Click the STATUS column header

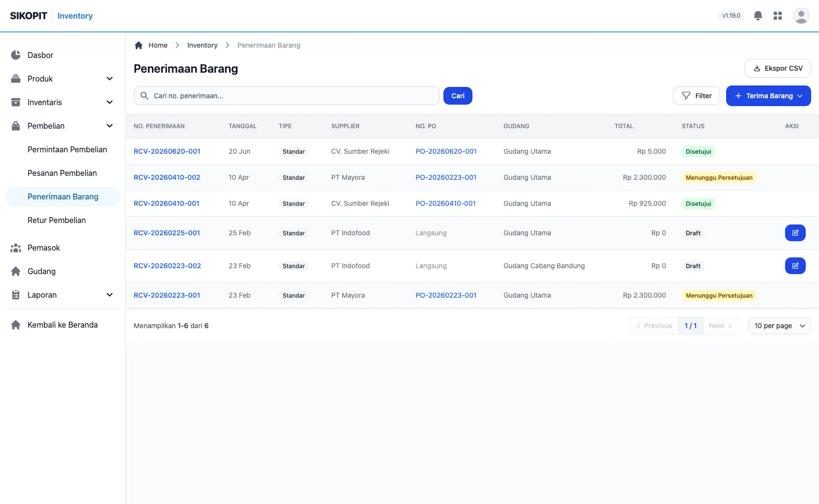point(693,126)
